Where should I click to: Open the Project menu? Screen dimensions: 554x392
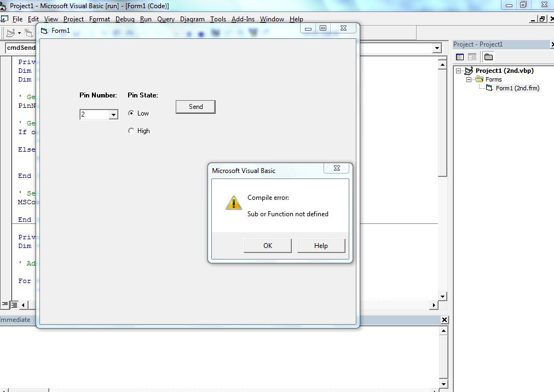(x=73, y=19)
